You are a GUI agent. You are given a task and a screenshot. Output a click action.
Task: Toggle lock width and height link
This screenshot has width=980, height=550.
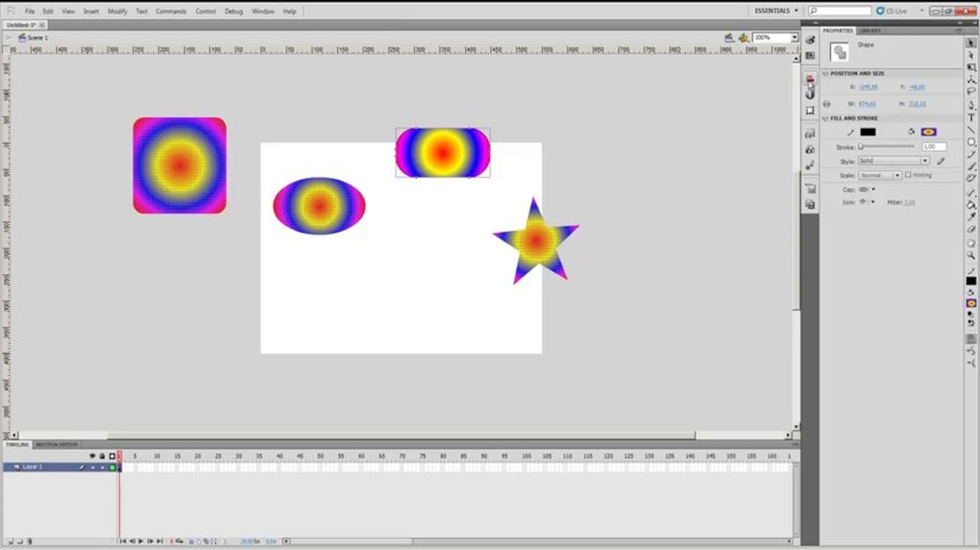(x=826, y=104)
